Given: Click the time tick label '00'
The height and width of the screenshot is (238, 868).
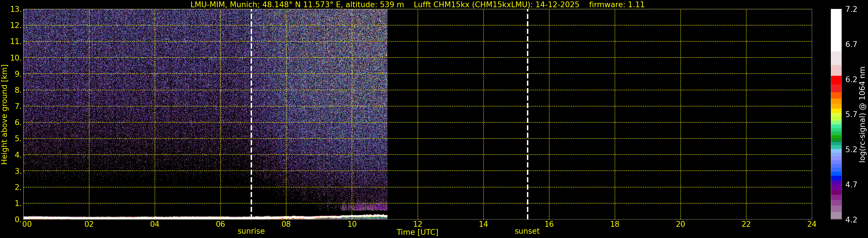Looking at the screenshot, I should click(27, 224).
